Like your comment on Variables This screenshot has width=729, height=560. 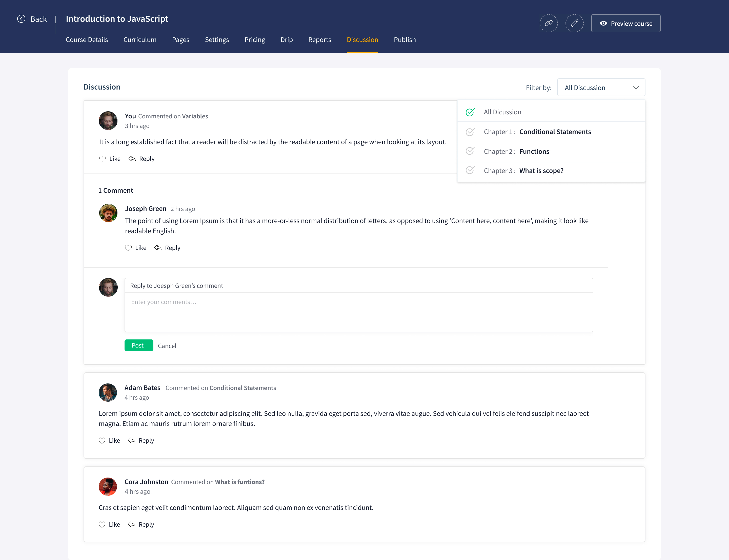pos(102,159)
